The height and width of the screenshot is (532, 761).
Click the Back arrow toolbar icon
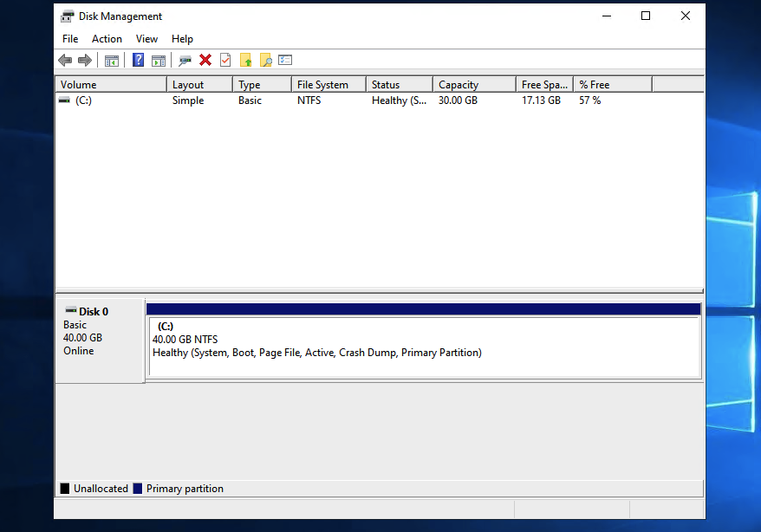[65, 60]
